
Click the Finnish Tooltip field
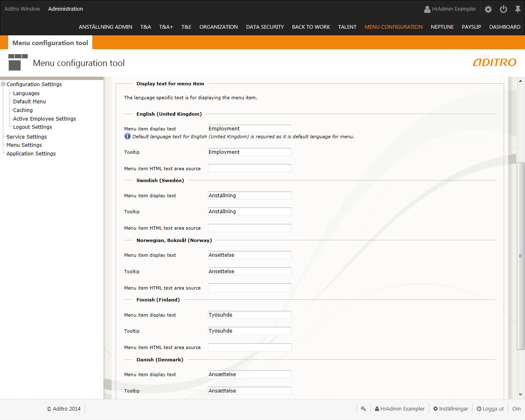250,331
